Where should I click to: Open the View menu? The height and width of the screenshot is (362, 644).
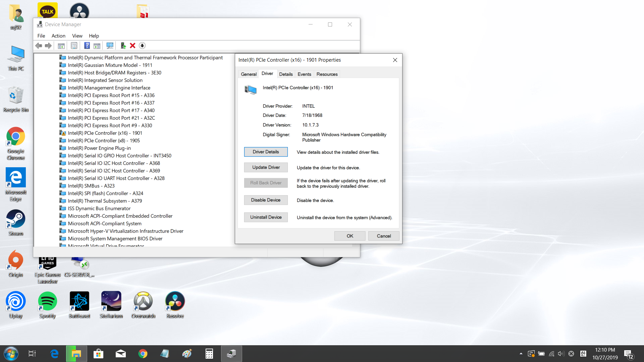[x=77, y=36]
